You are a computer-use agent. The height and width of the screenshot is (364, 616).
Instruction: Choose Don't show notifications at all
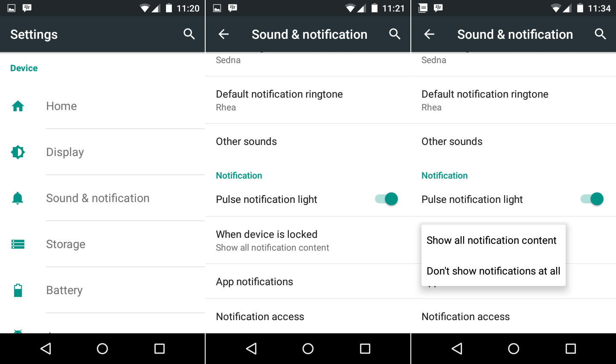click(494, 271)
